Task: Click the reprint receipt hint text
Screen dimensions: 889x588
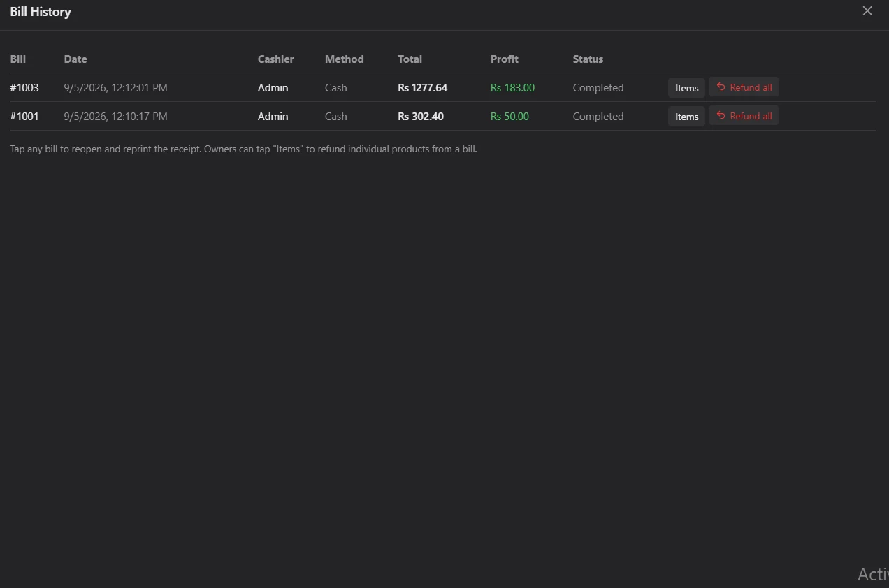Action: coord(244,149)
